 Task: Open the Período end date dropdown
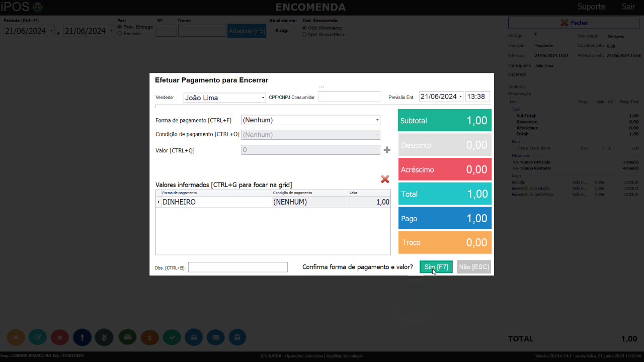(x=111, y=31)
